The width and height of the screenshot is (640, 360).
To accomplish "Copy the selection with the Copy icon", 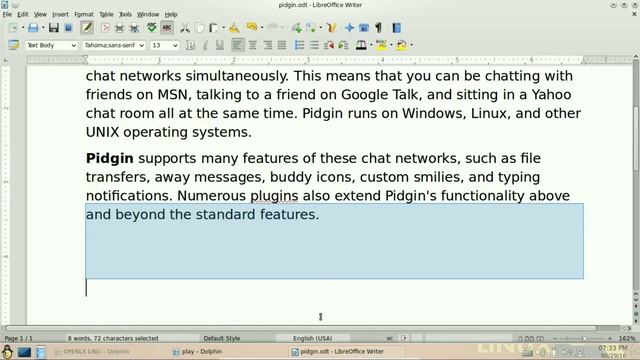I will 200,28.
